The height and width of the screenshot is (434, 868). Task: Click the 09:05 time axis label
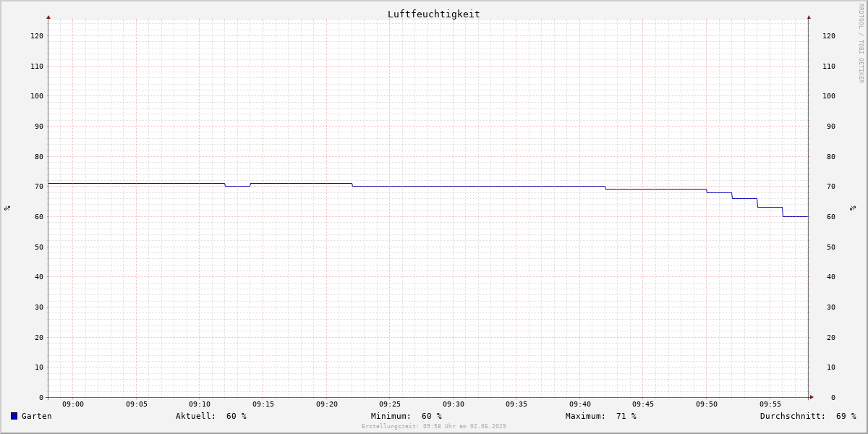tap(137, 404)
